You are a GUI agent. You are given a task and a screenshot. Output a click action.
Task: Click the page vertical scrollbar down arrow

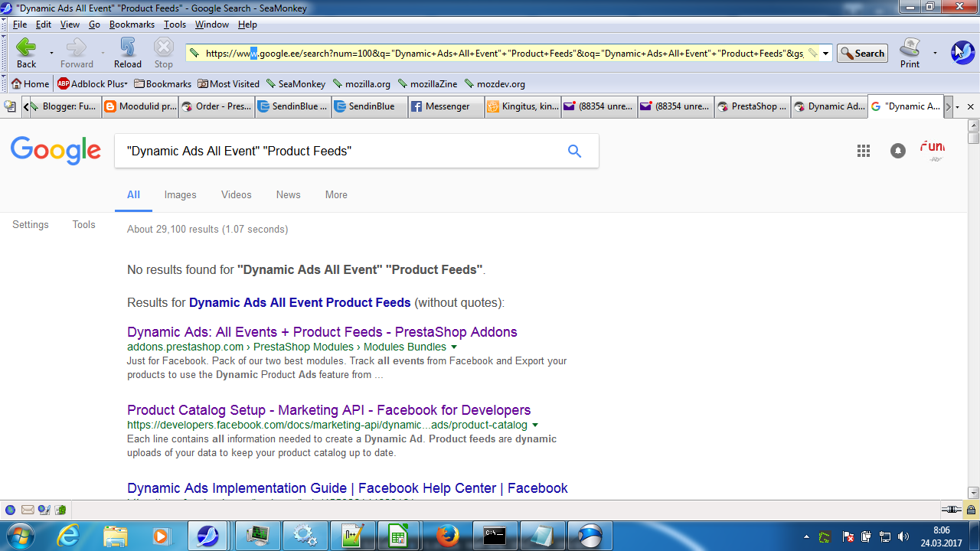click(974, 494)
